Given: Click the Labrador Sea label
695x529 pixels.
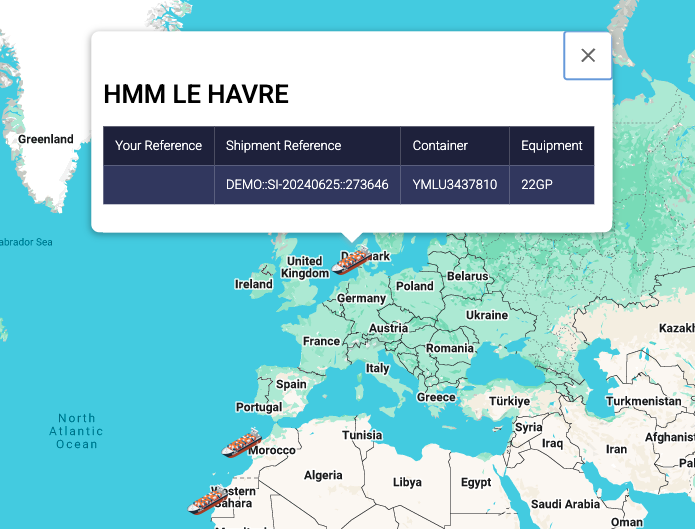Looking at the screenshot, I should tap(26, 242).
